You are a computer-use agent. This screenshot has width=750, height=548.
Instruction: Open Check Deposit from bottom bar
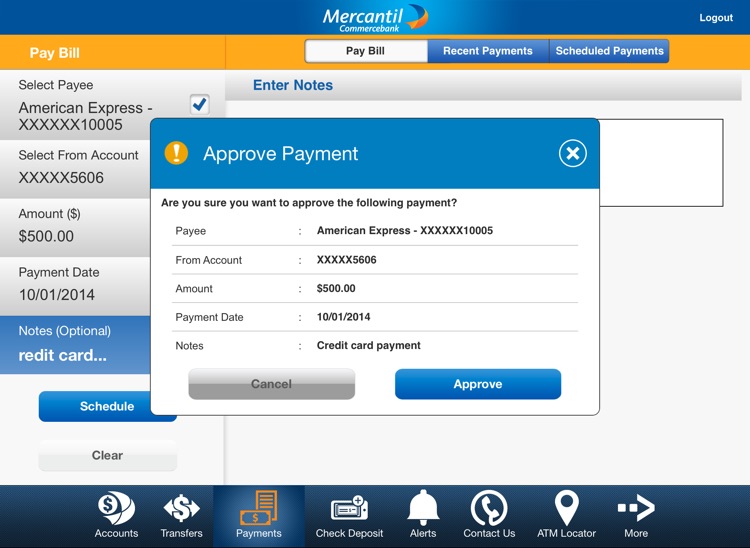tap(349, 515)
